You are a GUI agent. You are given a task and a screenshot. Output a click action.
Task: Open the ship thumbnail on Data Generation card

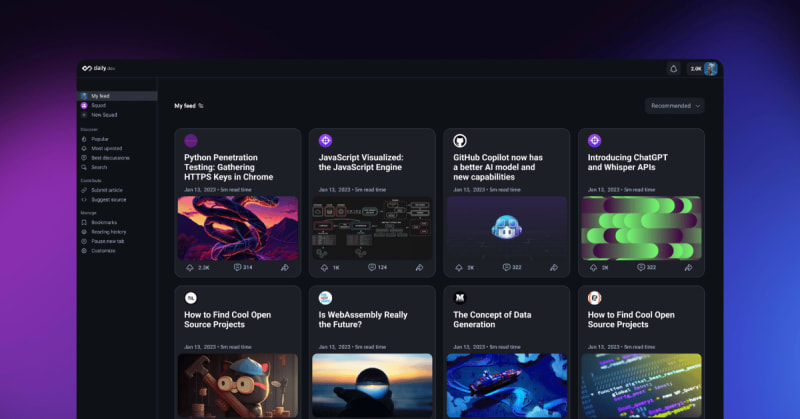pyautogui.click(x=507, y=386)
